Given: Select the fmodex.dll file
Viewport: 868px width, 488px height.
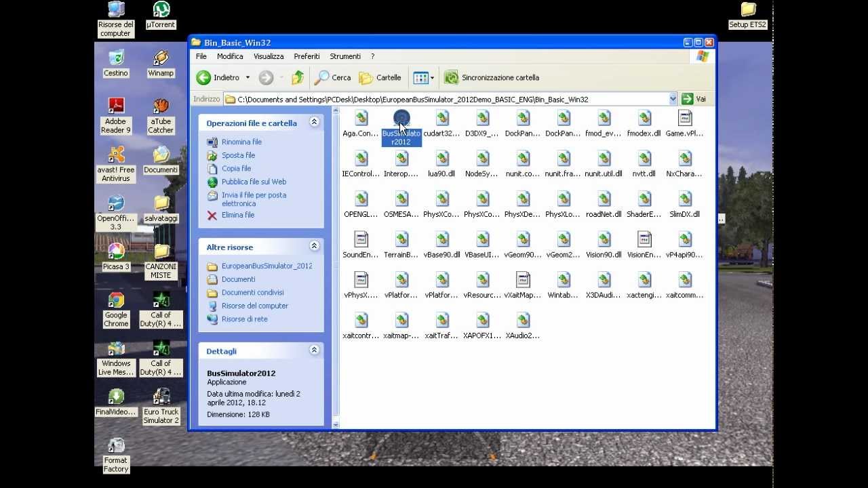Looking at the screenshot, I should 644,124.
